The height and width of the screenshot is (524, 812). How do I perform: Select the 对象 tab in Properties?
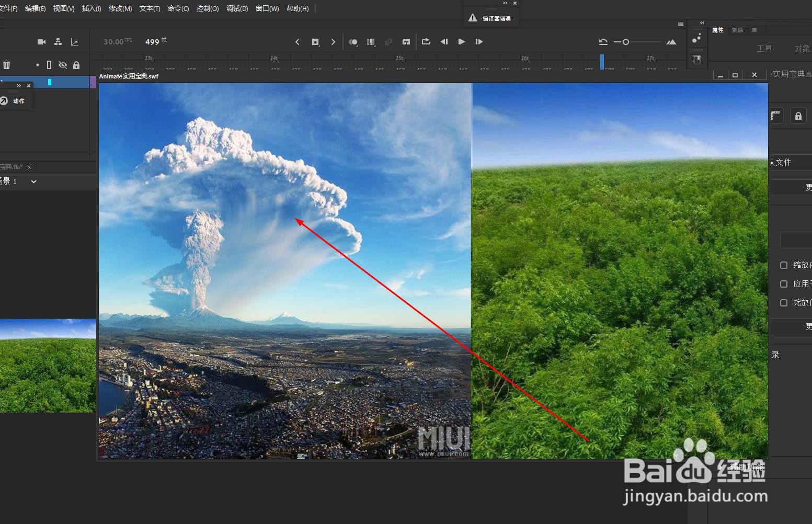[x=803, y=49]
